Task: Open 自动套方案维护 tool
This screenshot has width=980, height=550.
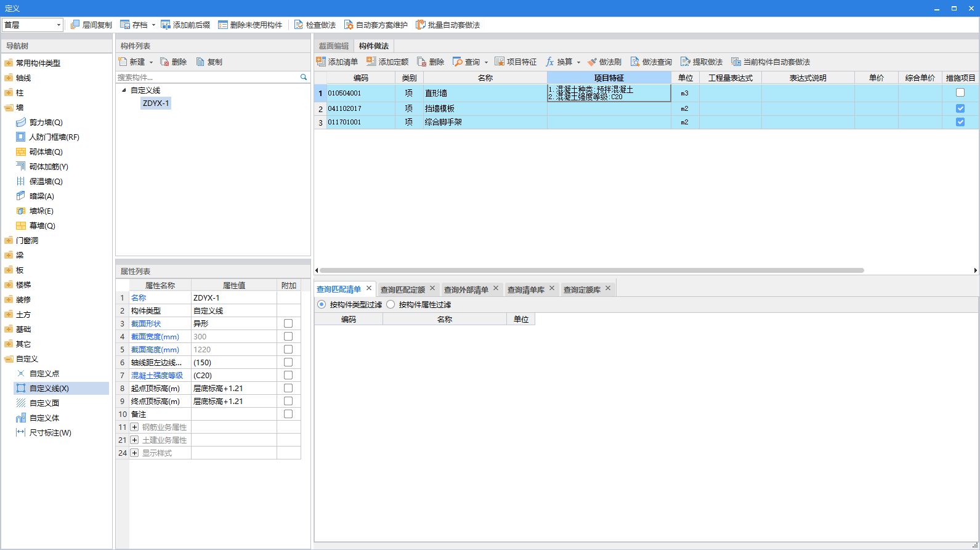Action: [x=349, y=25]
